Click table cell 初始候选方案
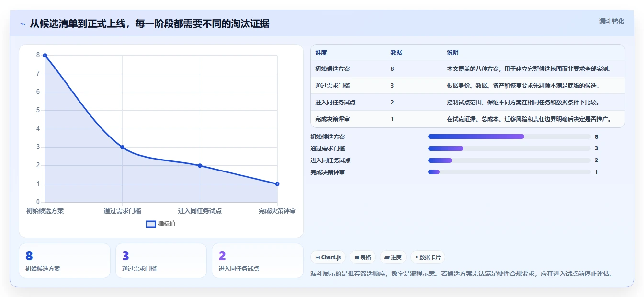The height and width of the screenshot is (297, 644). [332, 69]
